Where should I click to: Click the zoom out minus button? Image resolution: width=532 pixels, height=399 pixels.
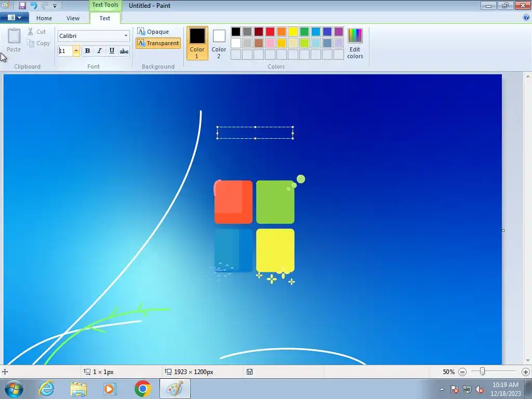click(462, 372)
